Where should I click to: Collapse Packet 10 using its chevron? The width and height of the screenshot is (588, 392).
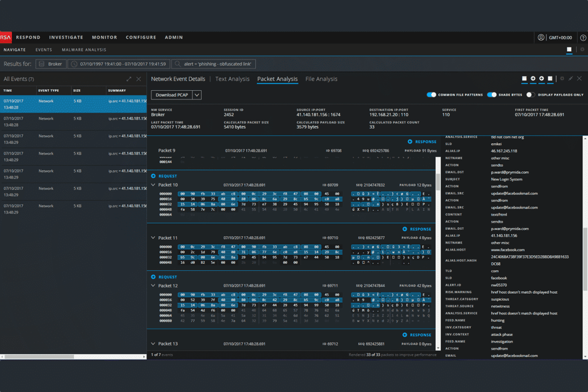pos(153,185)
